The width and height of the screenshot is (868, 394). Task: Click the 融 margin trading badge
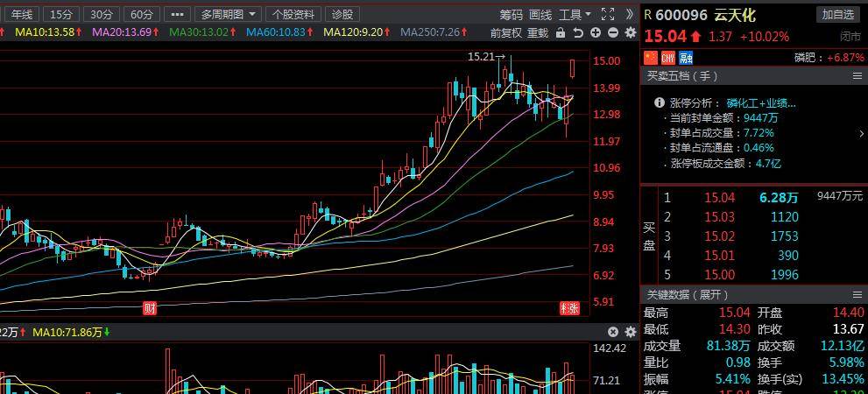[685, 58]
